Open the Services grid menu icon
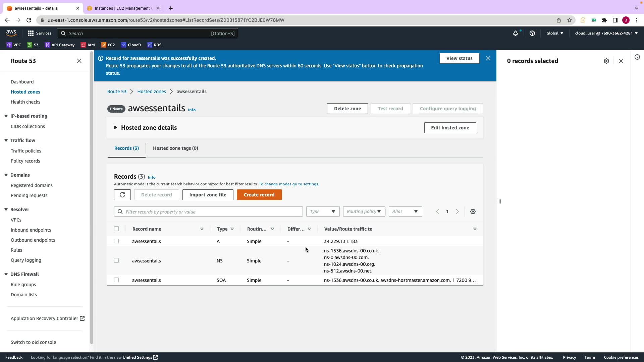 click(31, 33)
